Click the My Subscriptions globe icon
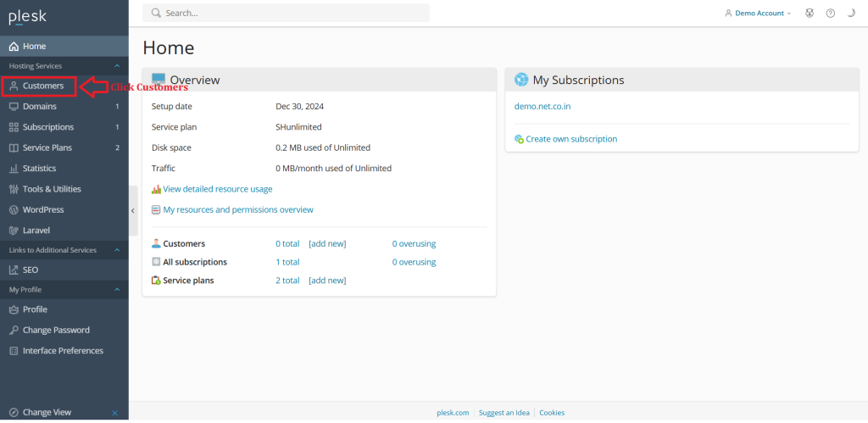868x423 pixels. point(521,81)
